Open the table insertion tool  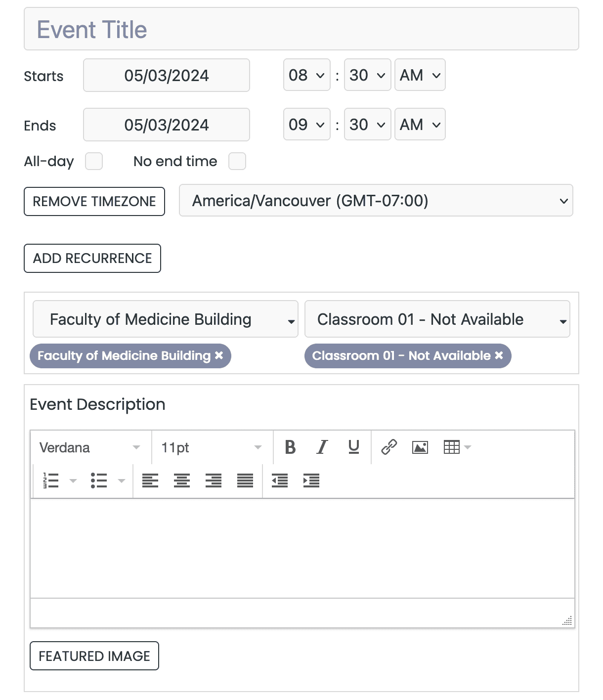coord(451,447)
